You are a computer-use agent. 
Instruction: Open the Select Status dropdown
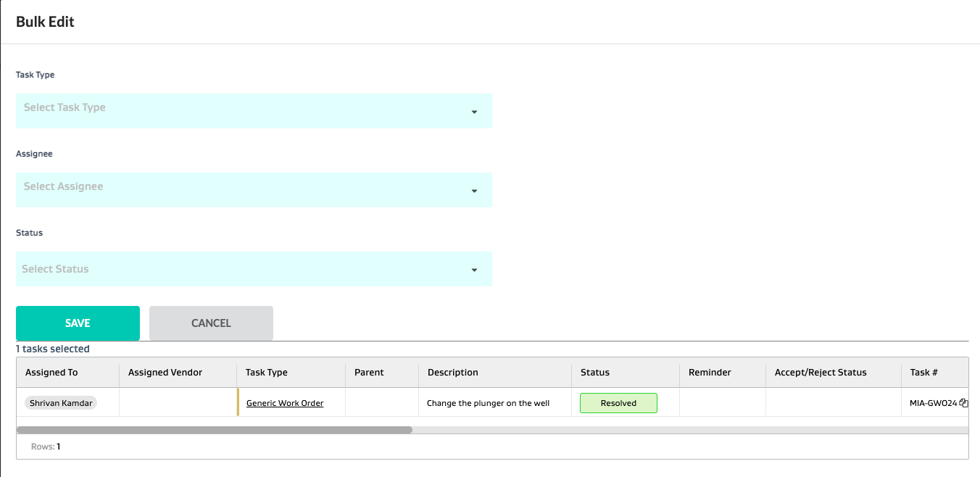tap(254, 269)
